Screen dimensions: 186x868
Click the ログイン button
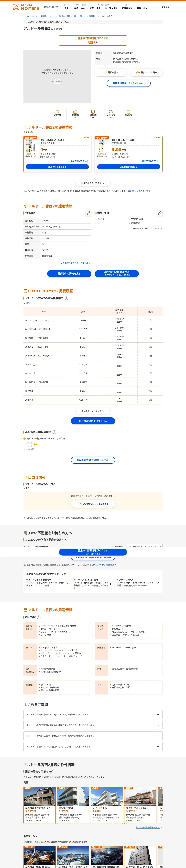[x=165, y=7]
